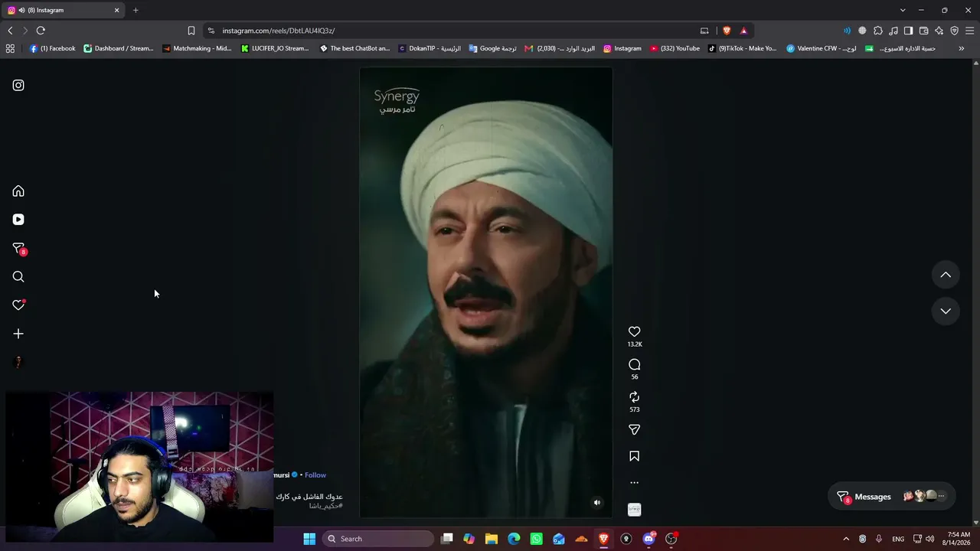This screenshot has width=980, height=551.
Task: Open the bookmarks apps grid icon
Action: 10,48
